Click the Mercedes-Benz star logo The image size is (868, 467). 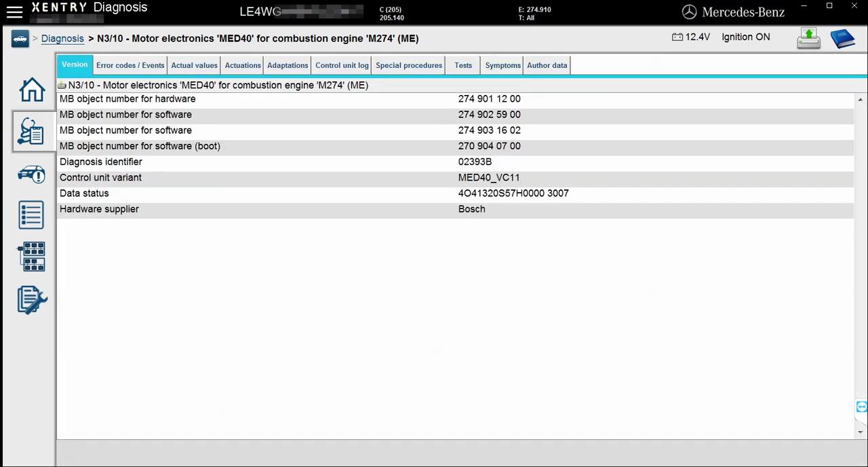tap(689, 12)
